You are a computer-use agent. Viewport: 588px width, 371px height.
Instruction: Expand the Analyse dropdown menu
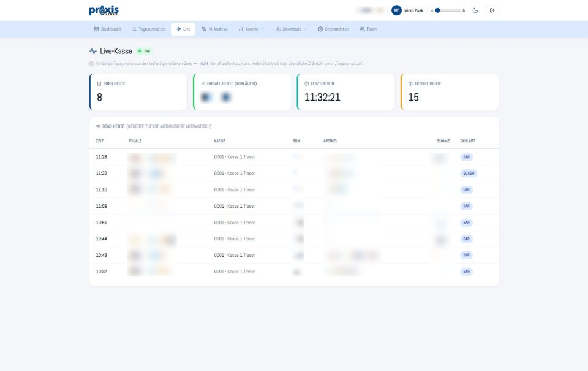pyautogui.click(x=252, y=29)
